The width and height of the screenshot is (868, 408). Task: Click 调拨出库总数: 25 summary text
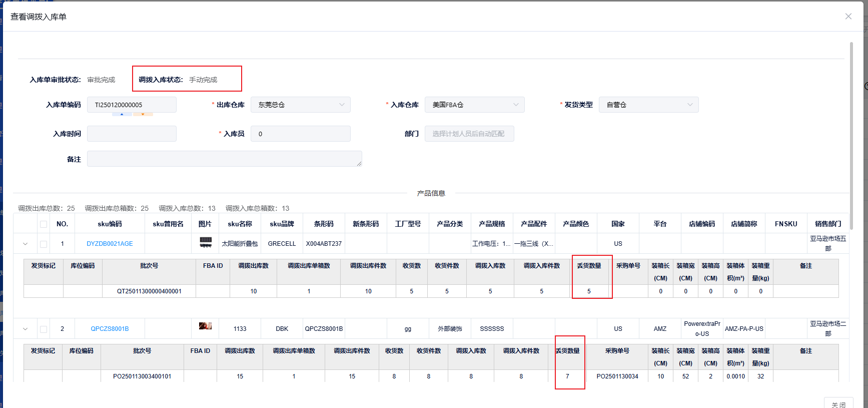(x=47, y=208)
